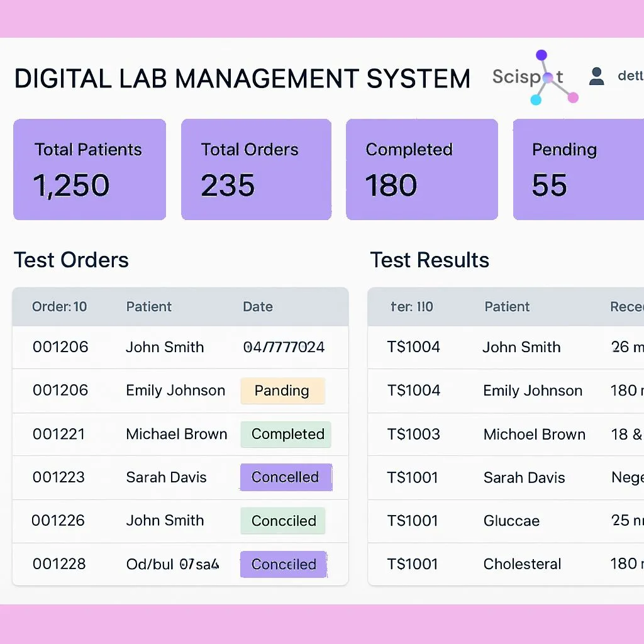Select the Total Orders 235 card

pos(257,170)
